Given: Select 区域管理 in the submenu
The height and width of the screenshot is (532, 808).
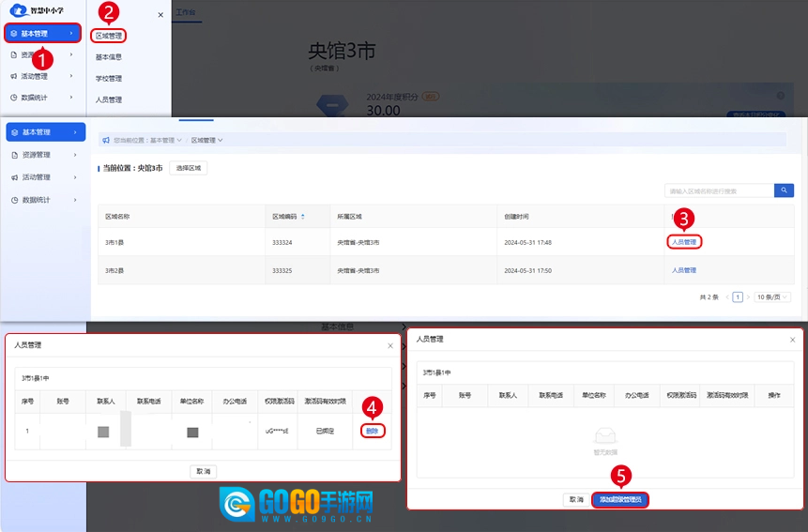Looking at the screenshot, I should [109, 37].
